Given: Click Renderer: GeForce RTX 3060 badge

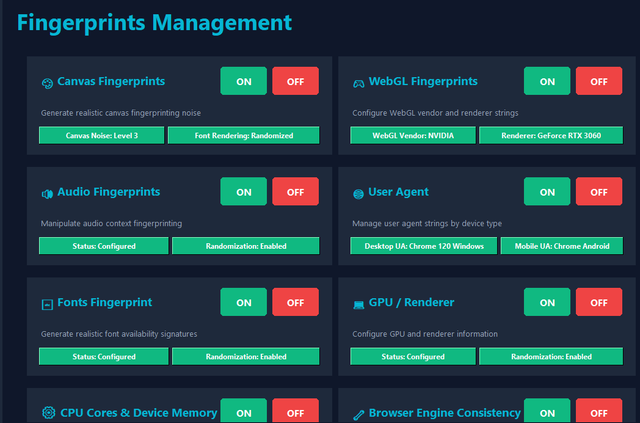Looking at the screenshot, I should 551,136.
